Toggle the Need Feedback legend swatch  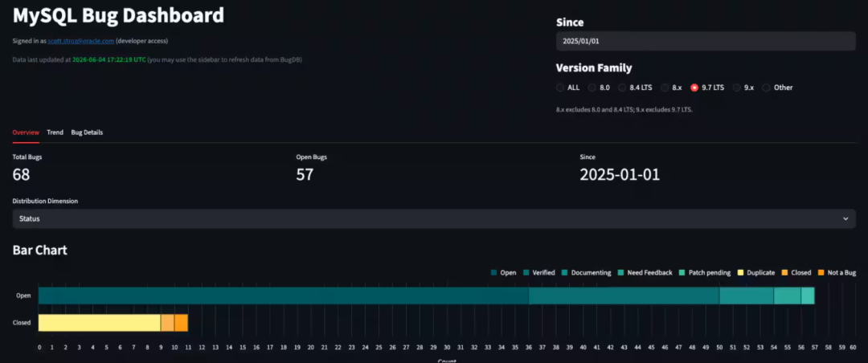[x=620, y=273]
